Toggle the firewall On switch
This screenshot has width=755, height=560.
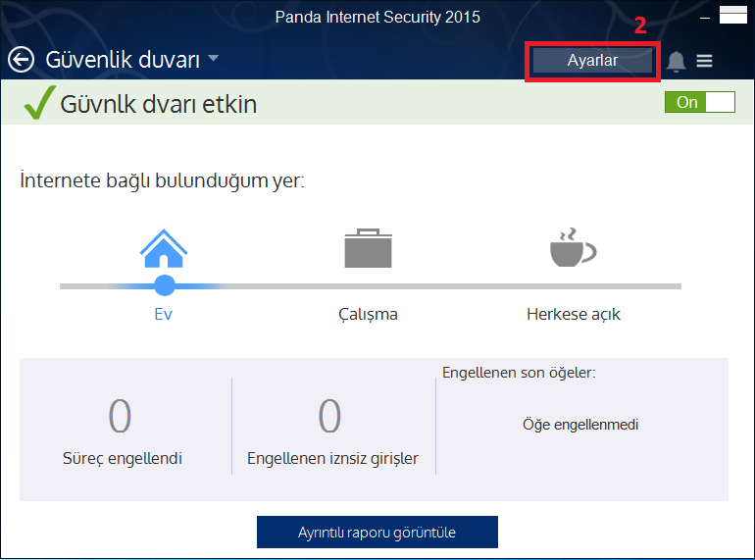coord(700,102)
